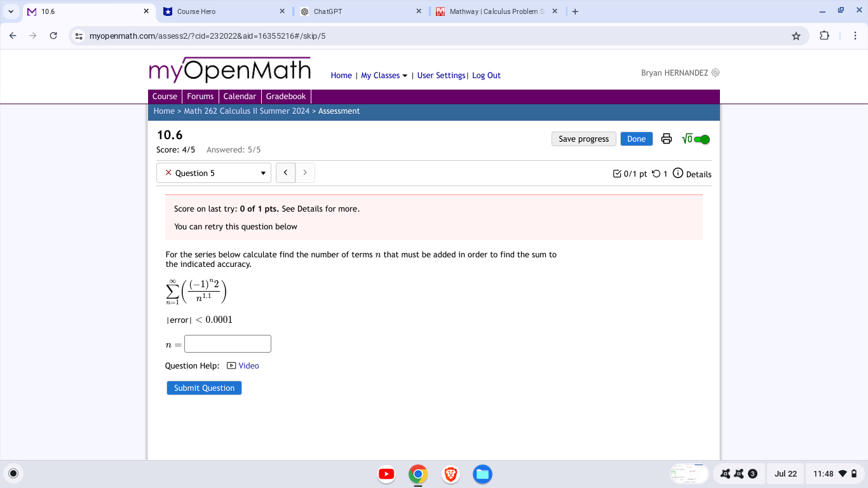Click the printer icon to print the assessment
This screenshot has width=868, height=488.
[666, 139]
